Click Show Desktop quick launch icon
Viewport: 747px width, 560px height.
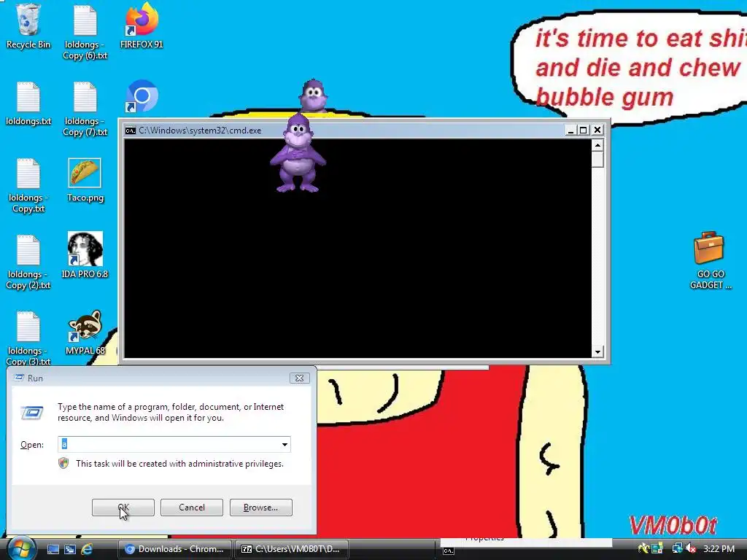coord(53,549)
